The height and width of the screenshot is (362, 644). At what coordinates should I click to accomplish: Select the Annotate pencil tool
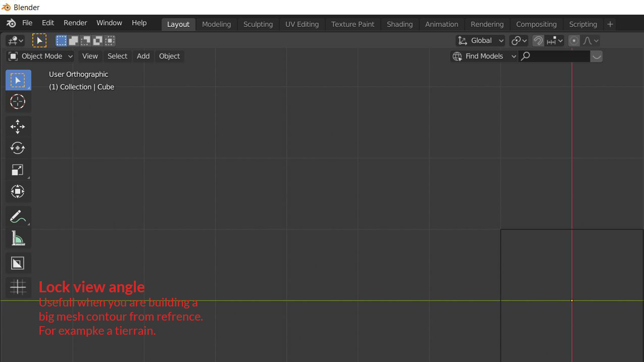click(x=18, y=216)
